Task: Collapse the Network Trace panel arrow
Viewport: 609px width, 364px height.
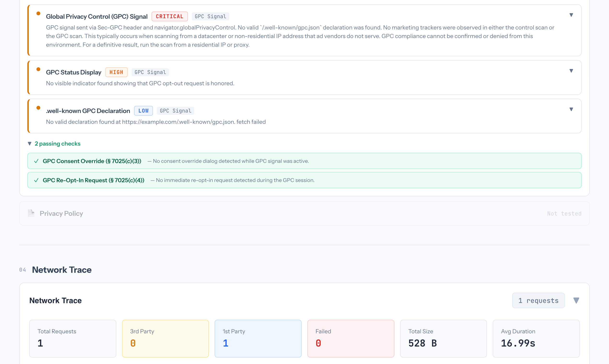Action: click(x=576, y=301)
